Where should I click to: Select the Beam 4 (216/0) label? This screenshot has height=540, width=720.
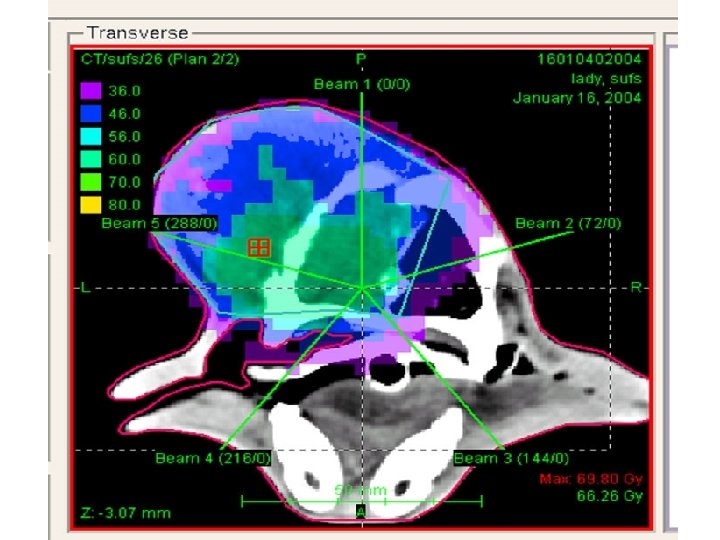pos(213,458)
